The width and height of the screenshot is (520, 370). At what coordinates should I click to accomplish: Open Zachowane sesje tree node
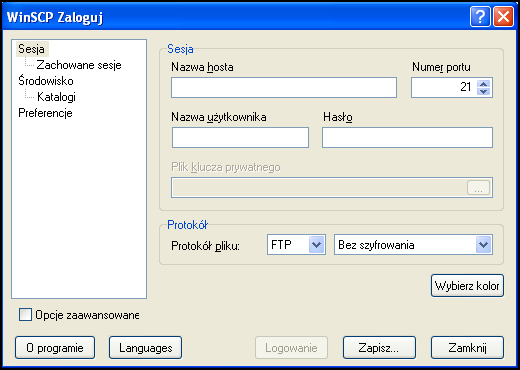coord(79,65)
